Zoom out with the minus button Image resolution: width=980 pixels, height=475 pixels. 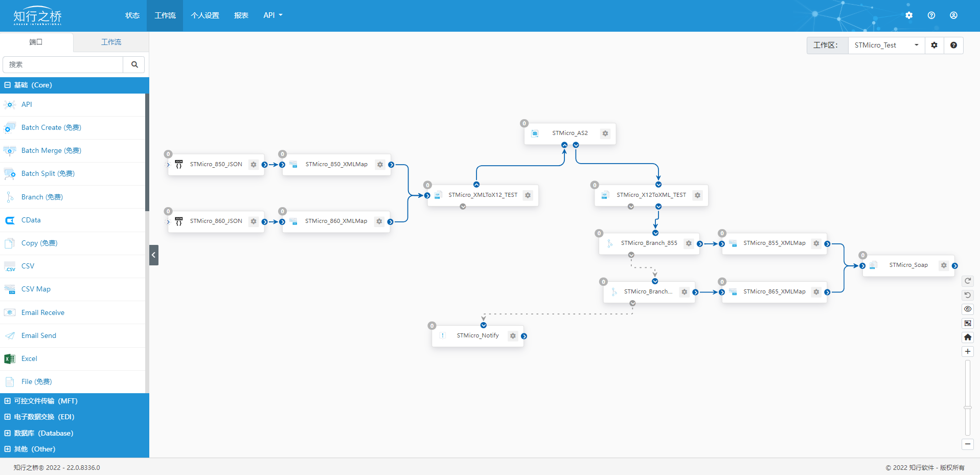[968, 444]
